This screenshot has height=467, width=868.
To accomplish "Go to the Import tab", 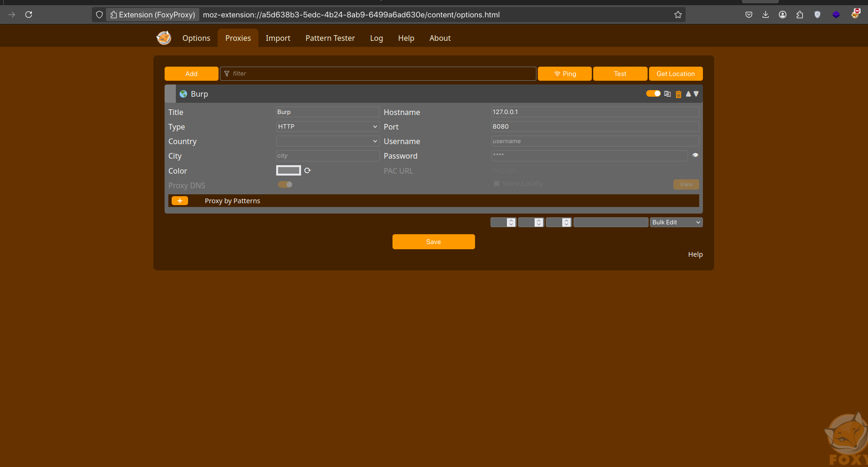I will click(x=278, y=38).
